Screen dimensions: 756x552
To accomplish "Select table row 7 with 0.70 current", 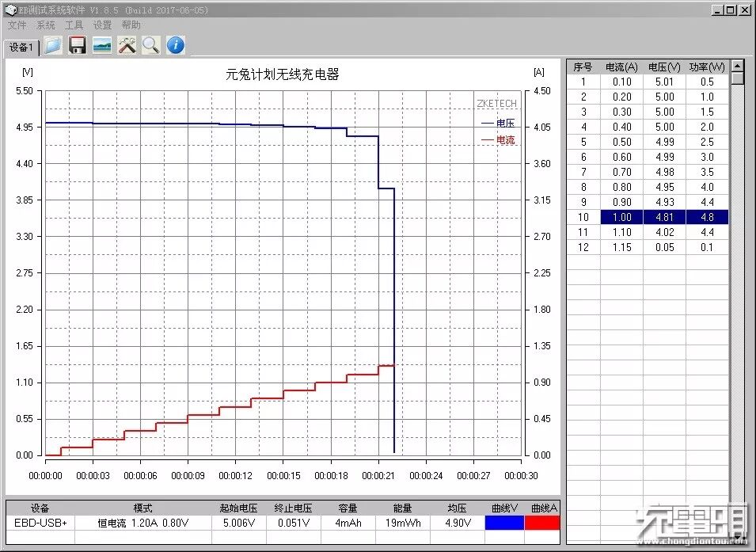I will tap(648, 172).
